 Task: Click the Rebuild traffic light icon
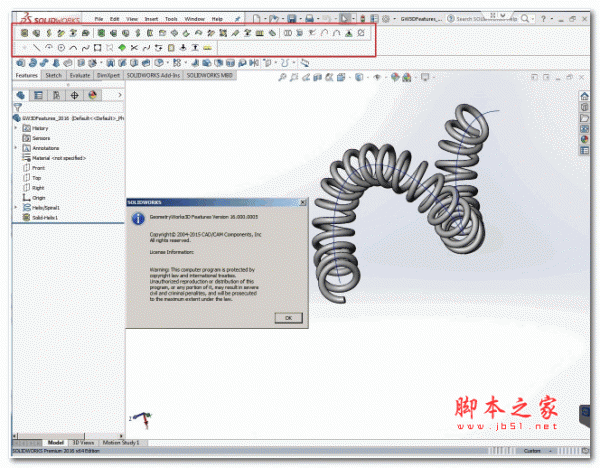(362, 18)
